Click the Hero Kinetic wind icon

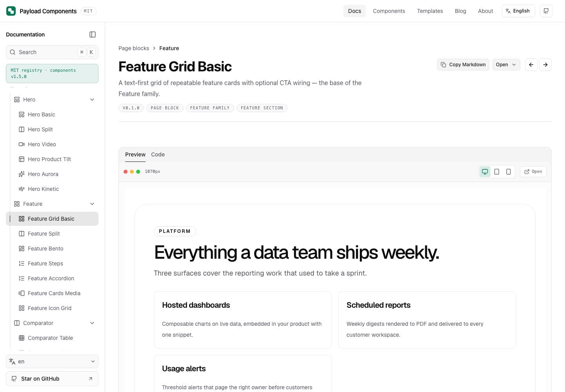coord(22,189)
